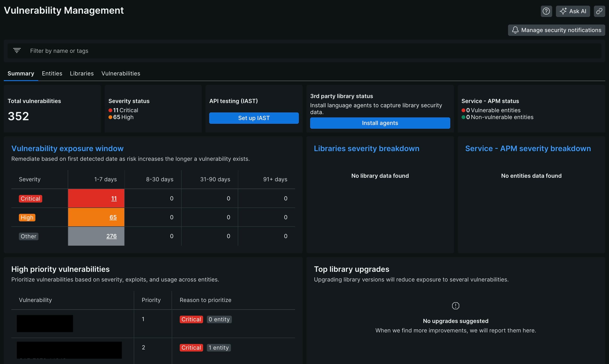The height and width of the screenshot is (364, 609).
Task: Click 'No entities data found' message
Action: (531, 176)
